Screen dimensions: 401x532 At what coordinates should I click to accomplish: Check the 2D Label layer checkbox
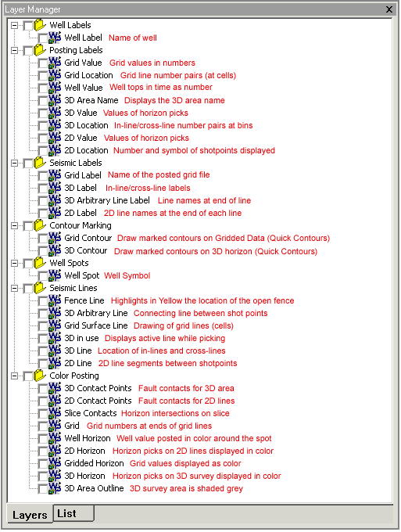(43, 214)
